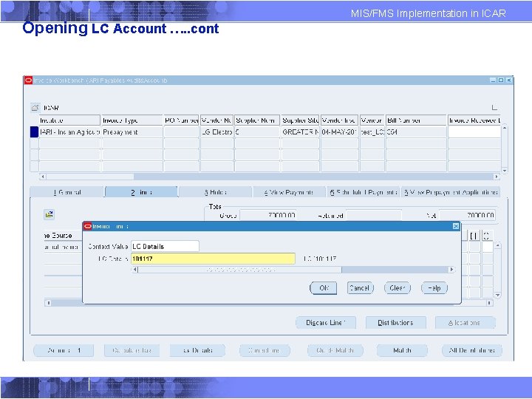Click up arrow of invoice header vertical scrollbar

[505, 129]
